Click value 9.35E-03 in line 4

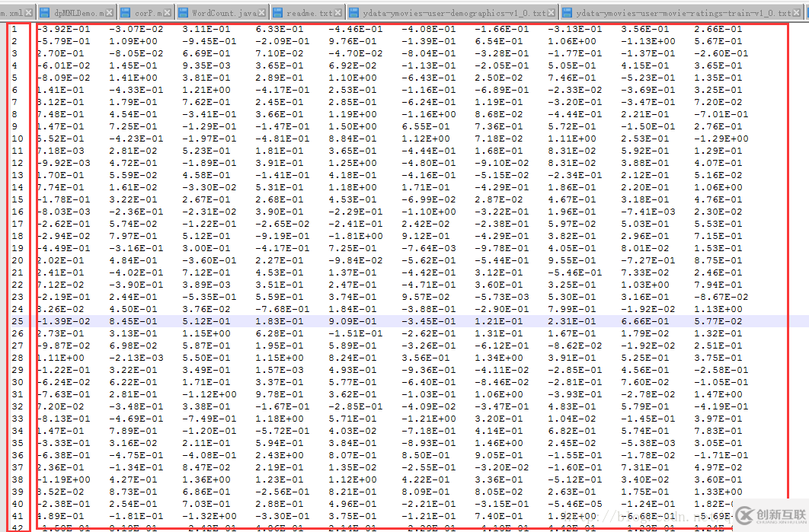[x=206, y=66]
